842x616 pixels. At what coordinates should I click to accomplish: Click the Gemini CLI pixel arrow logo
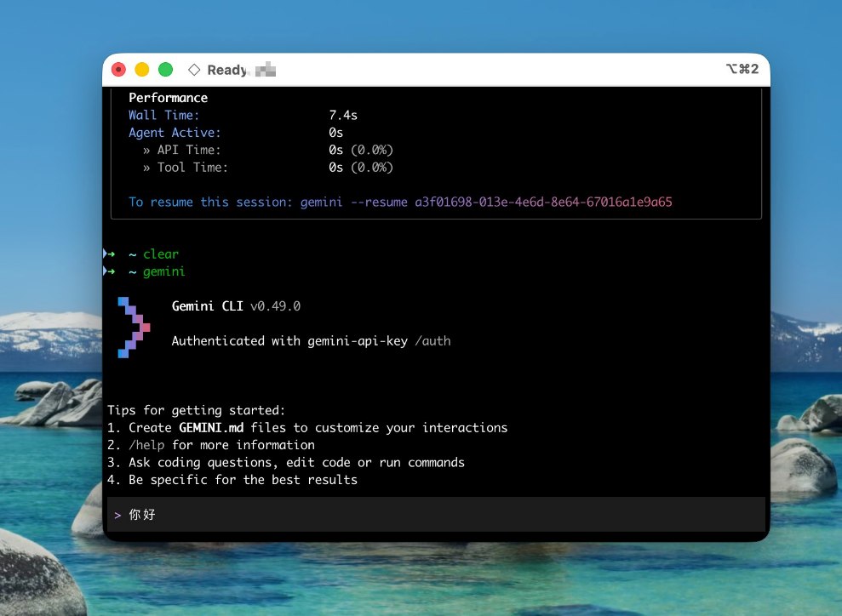click(x=134, y=328)
